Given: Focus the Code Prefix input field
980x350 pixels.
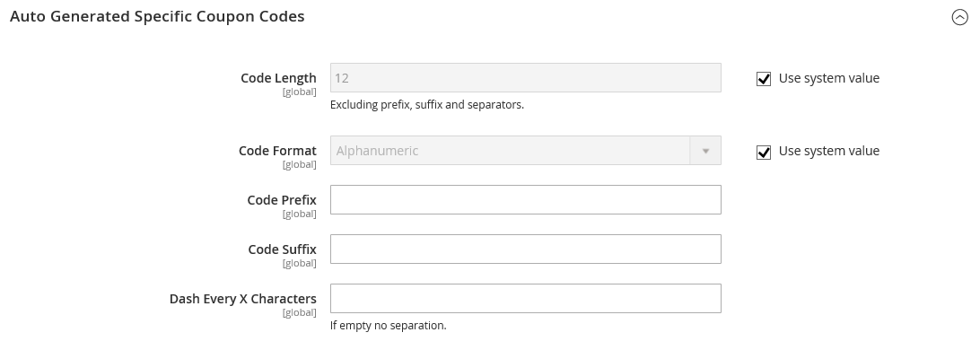Looking at the screenshot, I should point(526,199).
